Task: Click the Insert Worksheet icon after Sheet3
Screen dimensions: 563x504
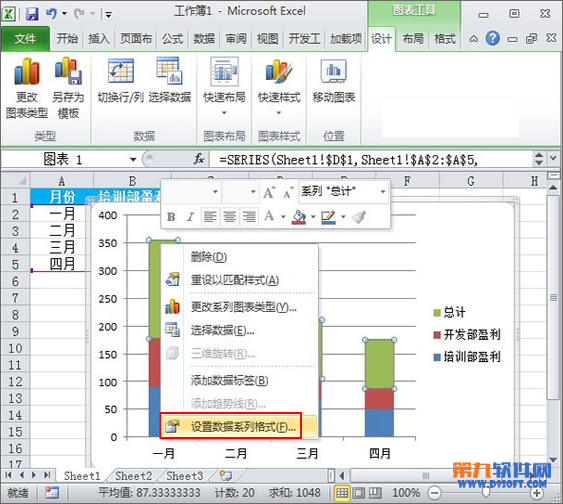Action: [x=225, y=476]
